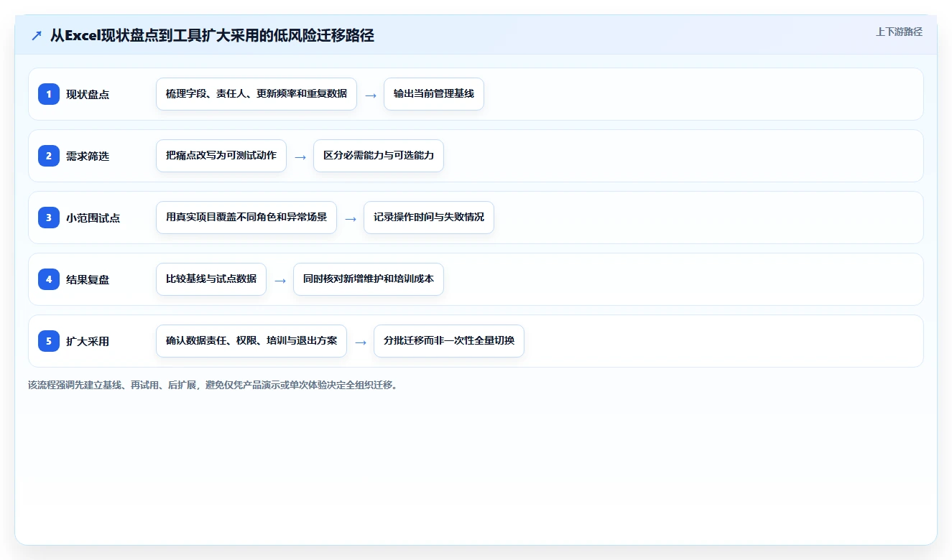Click the 上下游路径 label in the header
The width and height of the screenshot is (952, 560).
point(899,32)
